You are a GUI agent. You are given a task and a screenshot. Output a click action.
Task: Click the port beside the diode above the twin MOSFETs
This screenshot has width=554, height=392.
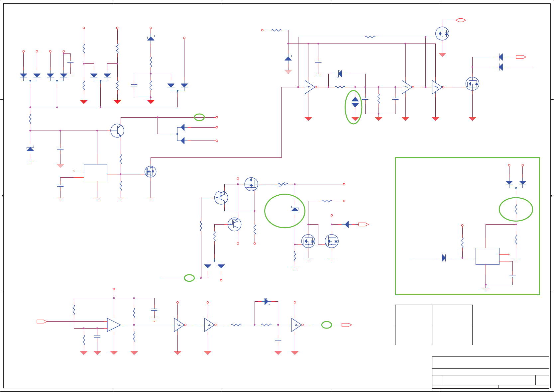coord(363,225)
